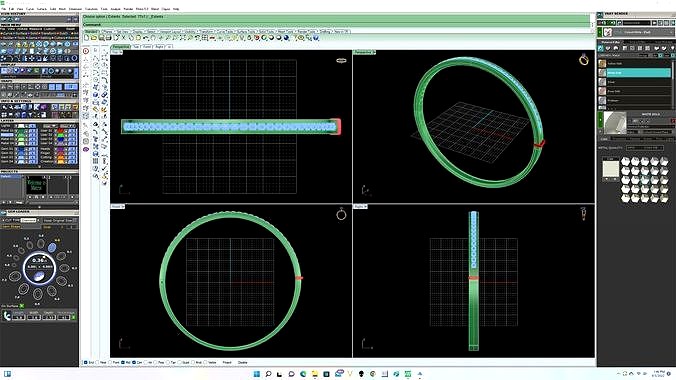This screenshot has height=380, width=676.
Task: Open the Help menu
Action: tap(176, 9)
